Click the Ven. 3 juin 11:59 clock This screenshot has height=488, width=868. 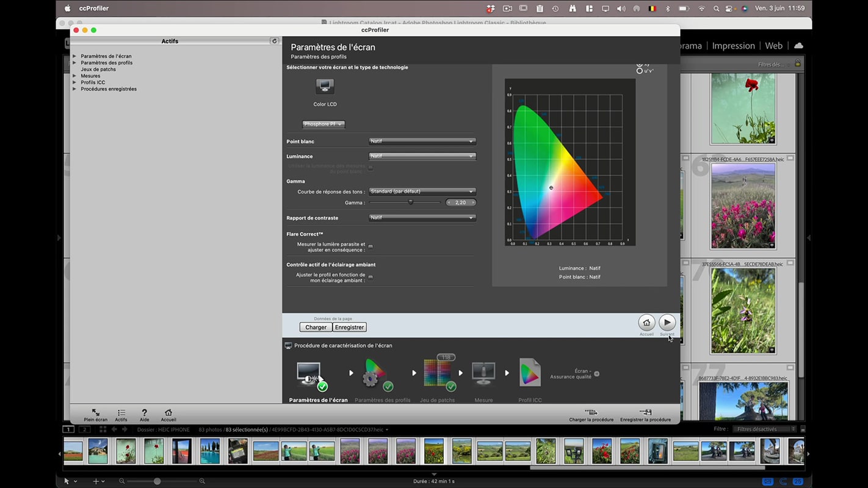click(779, 9)
